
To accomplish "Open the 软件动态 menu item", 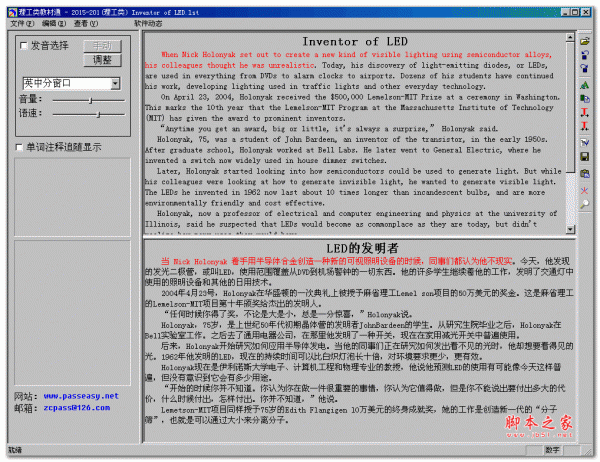I will [x=148, y=24].
